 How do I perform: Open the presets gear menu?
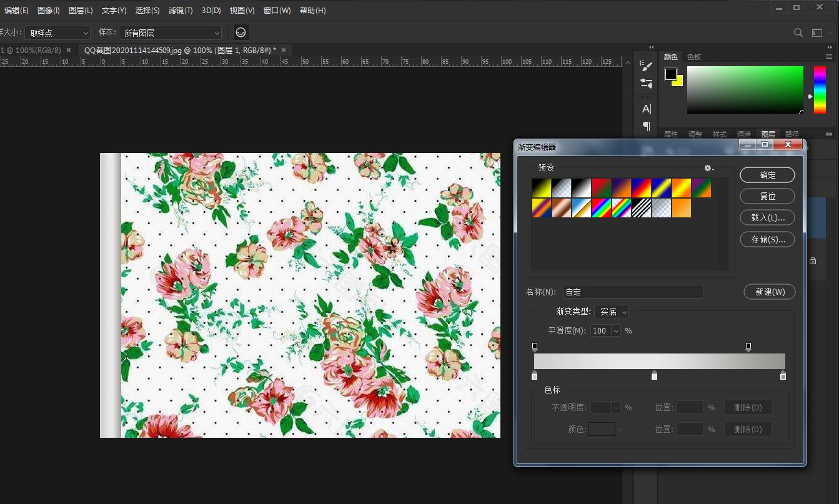pyautogui.click(x=708, y=168)
